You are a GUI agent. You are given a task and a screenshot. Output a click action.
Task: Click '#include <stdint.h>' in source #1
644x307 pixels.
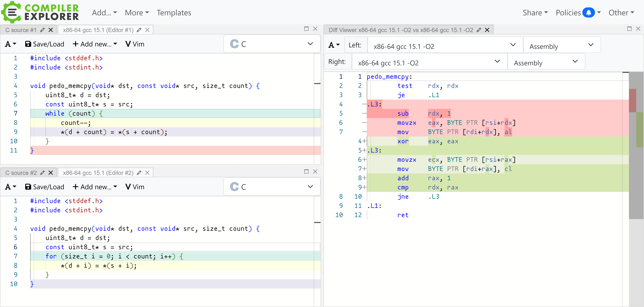[x=67, y=67]
